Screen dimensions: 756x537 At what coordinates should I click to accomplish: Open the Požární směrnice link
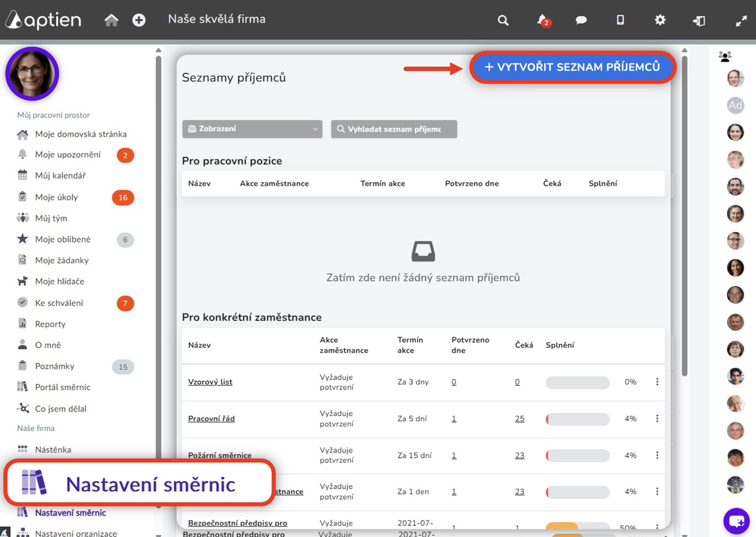[x=219, y=455]
